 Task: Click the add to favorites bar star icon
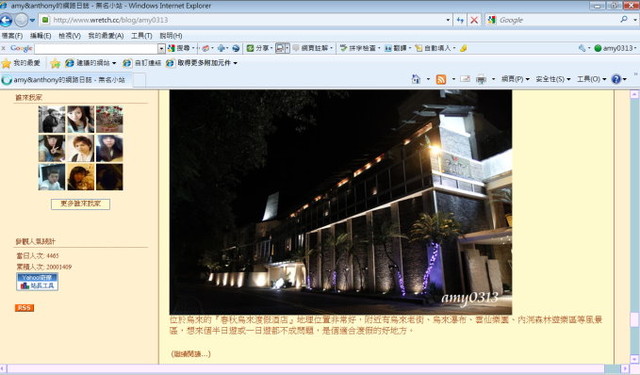[x=55, y=63]
